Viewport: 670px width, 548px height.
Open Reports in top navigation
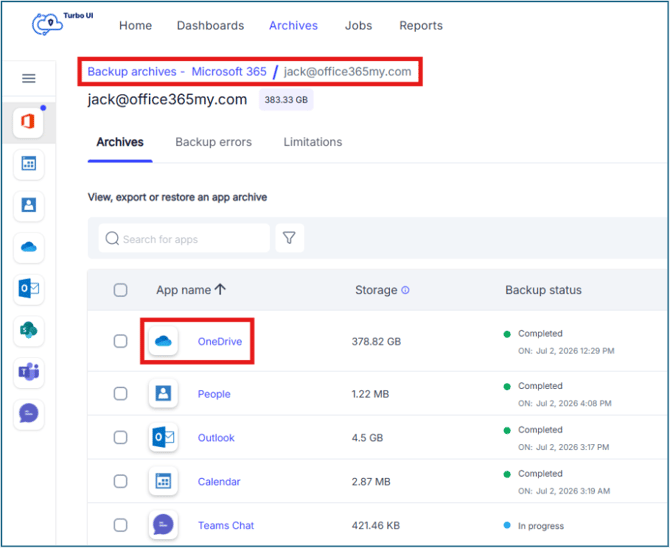click(x=421, y=26)
